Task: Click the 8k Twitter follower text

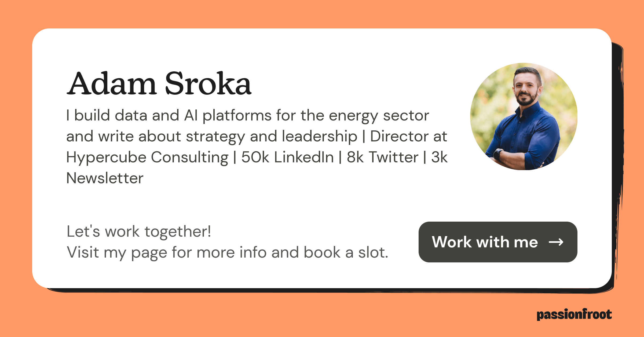Action: [382, 157]
